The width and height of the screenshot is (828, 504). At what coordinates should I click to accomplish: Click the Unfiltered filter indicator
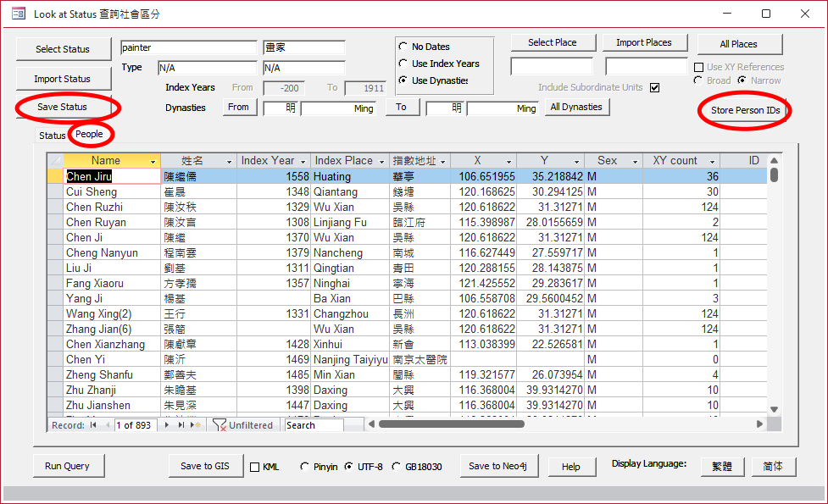click(242, 425)
